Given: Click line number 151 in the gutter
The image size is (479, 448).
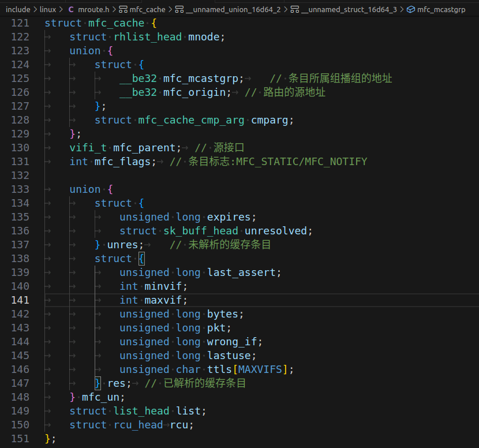Looking at the screenshot, I should (20, 439).
